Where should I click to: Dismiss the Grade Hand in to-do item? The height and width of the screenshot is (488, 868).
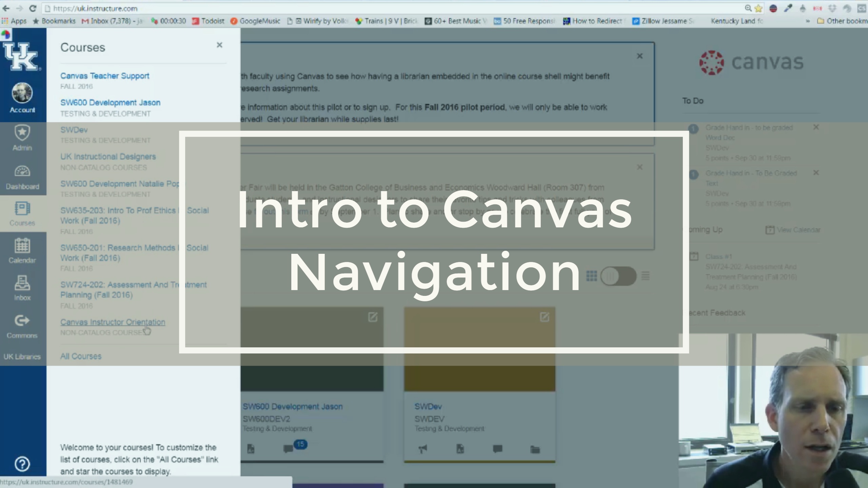816,127
